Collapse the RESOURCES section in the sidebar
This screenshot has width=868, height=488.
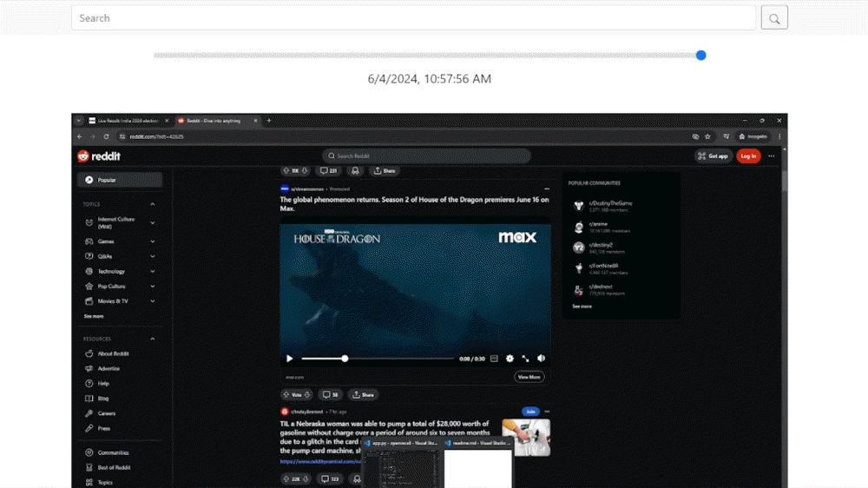(x=153, y=339)
